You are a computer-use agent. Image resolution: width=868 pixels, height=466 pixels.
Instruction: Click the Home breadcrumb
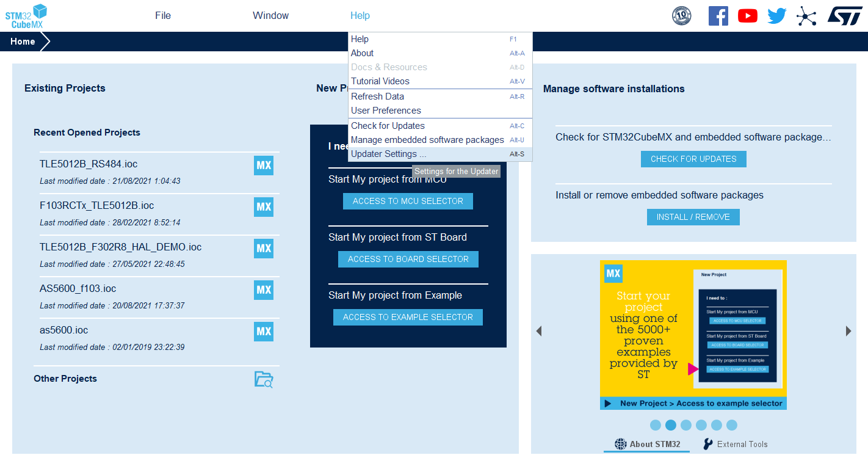pos(23,42)
